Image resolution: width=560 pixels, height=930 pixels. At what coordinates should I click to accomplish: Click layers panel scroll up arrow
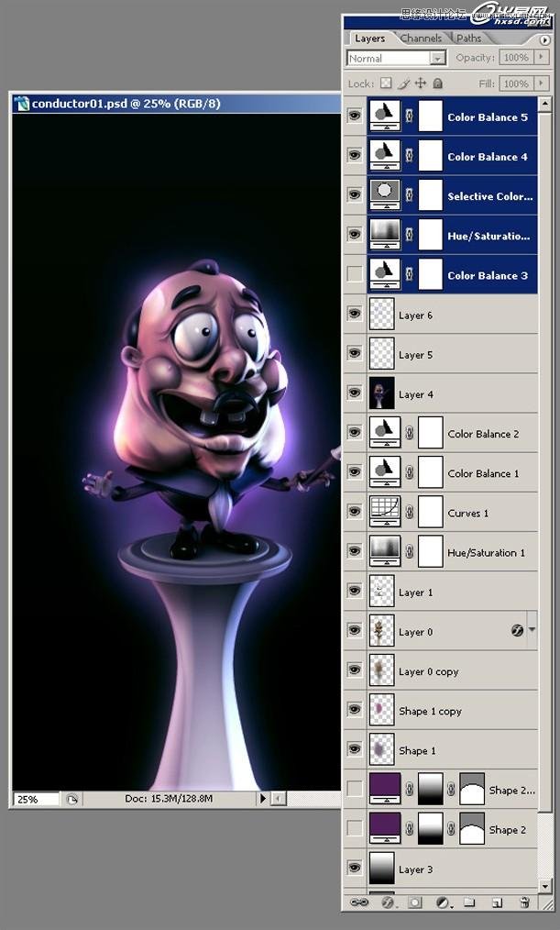(x=545, y=104)
